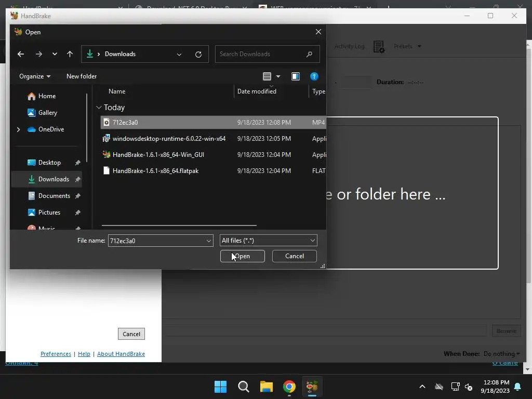Open the All files type filter
Screen dimensions: 532x399
(269, 241)
